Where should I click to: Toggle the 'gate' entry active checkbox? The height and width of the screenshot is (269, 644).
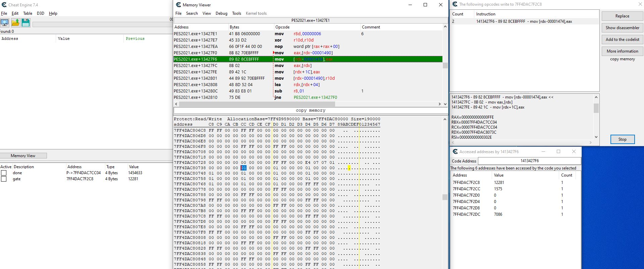click(x=4, y=179)
